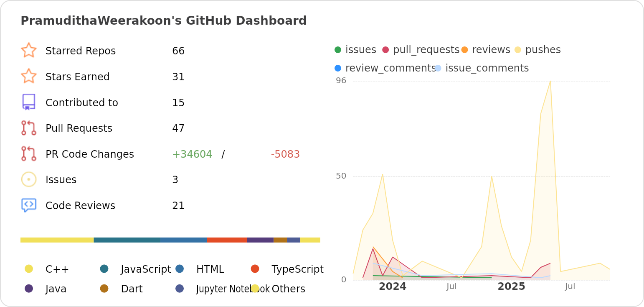Image resolution: width=644 pixels, height=307 pixels.
Task: Click the Pull Requests branch icon
Action: tap(28, 128)
